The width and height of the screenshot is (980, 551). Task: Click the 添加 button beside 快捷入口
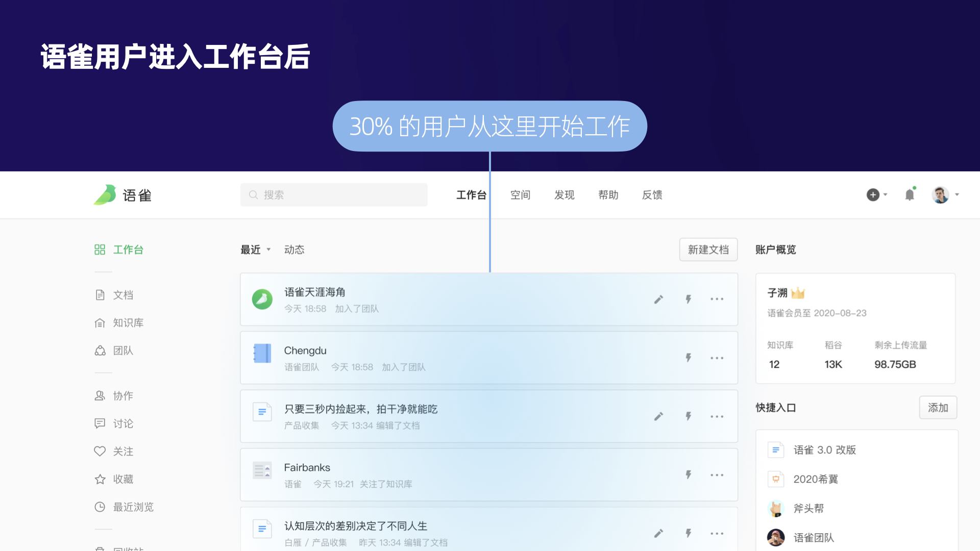pos(938,408)
